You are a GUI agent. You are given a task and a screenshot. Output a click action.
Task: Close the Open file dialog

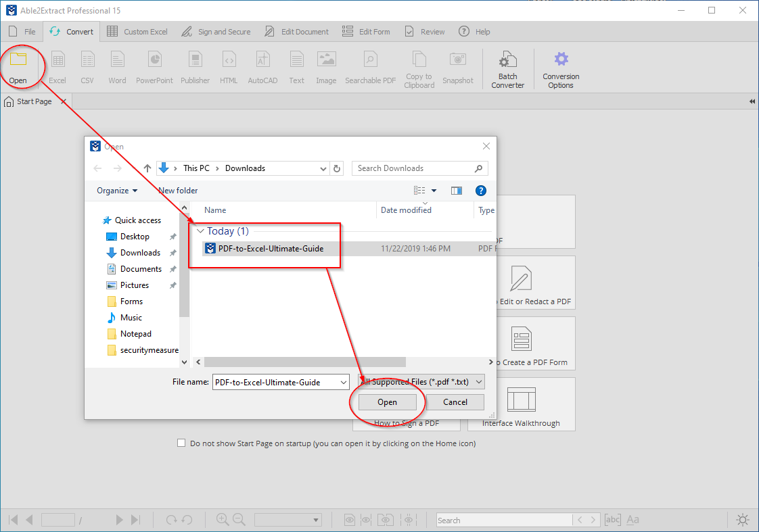click(486, 146)
